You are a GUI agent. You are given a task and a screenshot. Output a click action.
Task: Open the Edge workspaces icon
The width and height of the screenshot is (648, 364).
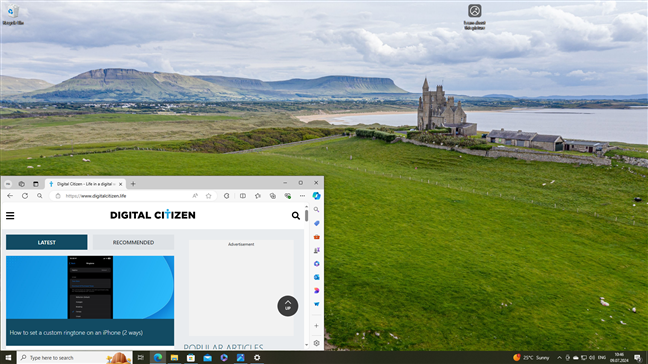coord(21,183)
